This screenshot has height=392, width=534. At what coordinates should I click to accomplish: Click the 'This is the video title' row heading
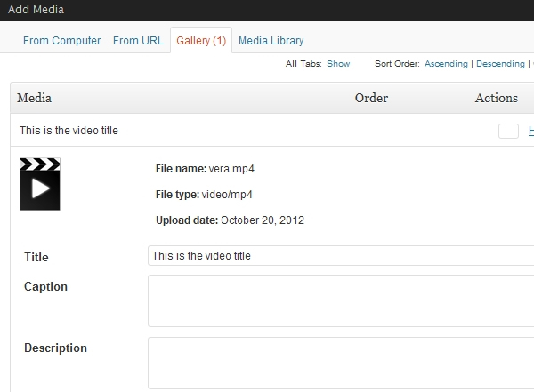[x=69, y=131]
